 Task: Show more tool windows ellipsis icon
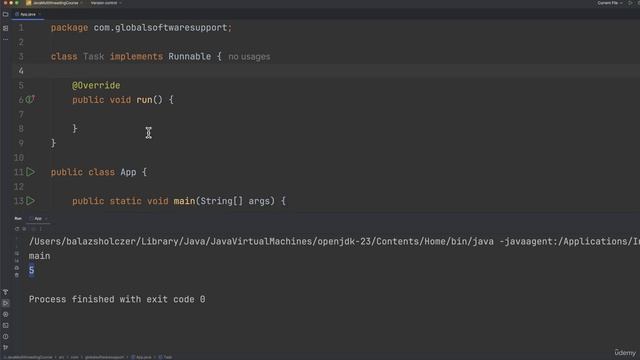[x=5, y=39]
